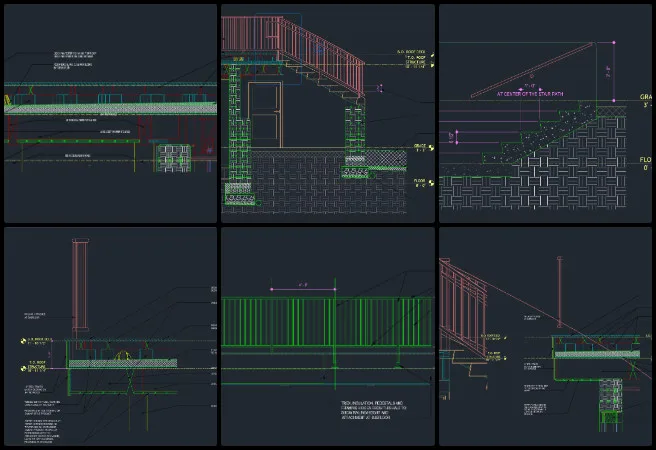This screenshot has height=450, width=656.
Task: Click the pink horizontal dimension above green railing
Action: pyautogui.click(x=303, y=289)
